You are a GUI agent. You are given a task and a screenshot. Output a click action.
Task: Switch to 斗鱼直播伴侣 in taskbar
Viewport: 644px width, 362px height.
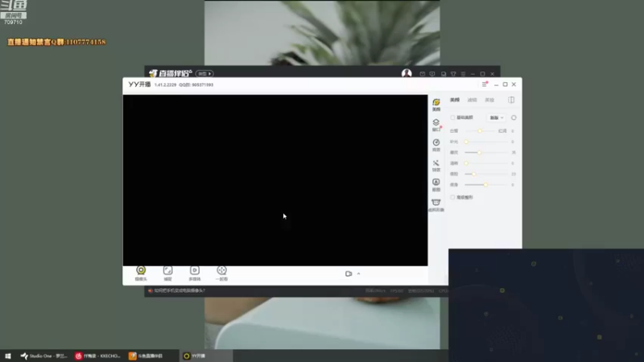tap(151, 356)
